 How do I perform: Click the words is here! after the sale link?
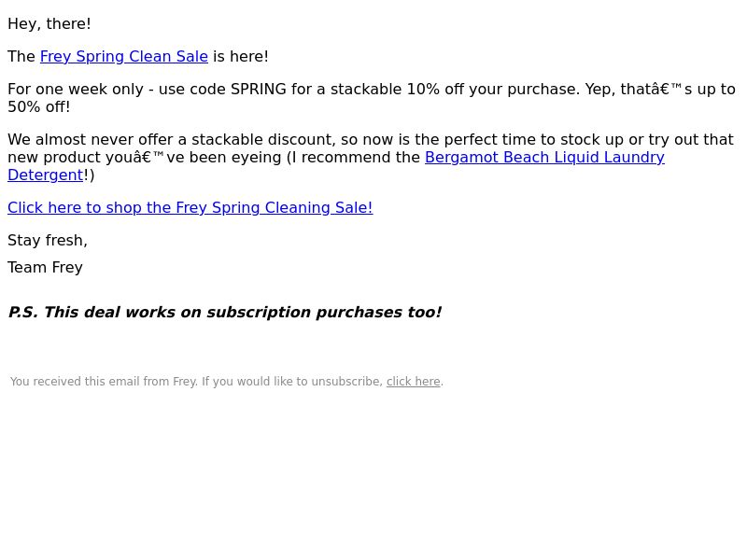coord(241,57)
